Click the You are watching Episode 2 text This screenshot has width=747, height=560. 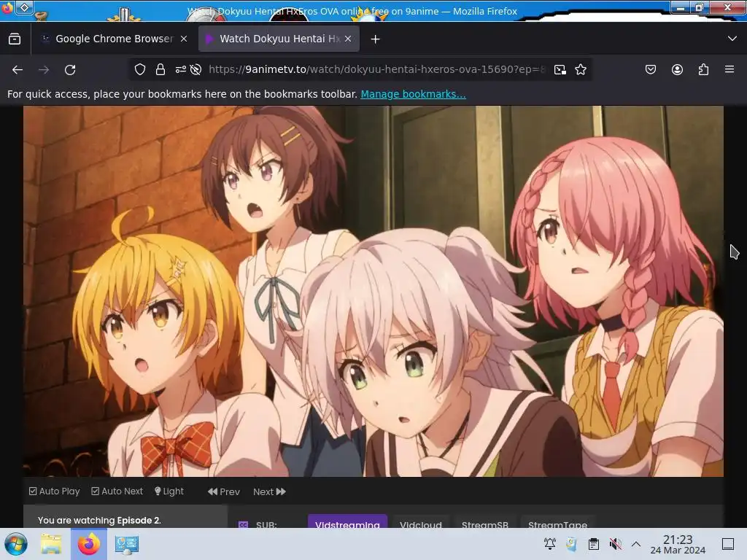click(x=99, y=520)
